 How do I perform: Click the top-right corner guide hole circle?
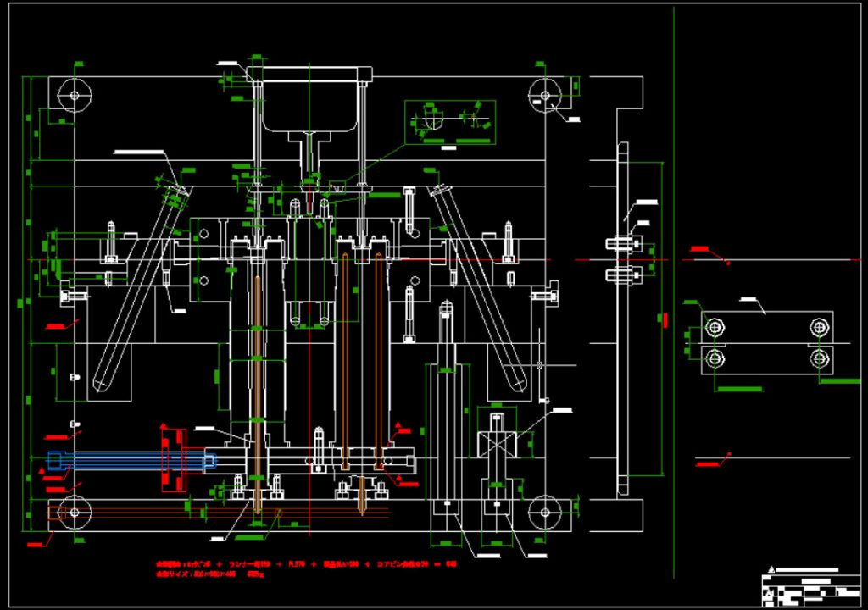pos(542,94)
